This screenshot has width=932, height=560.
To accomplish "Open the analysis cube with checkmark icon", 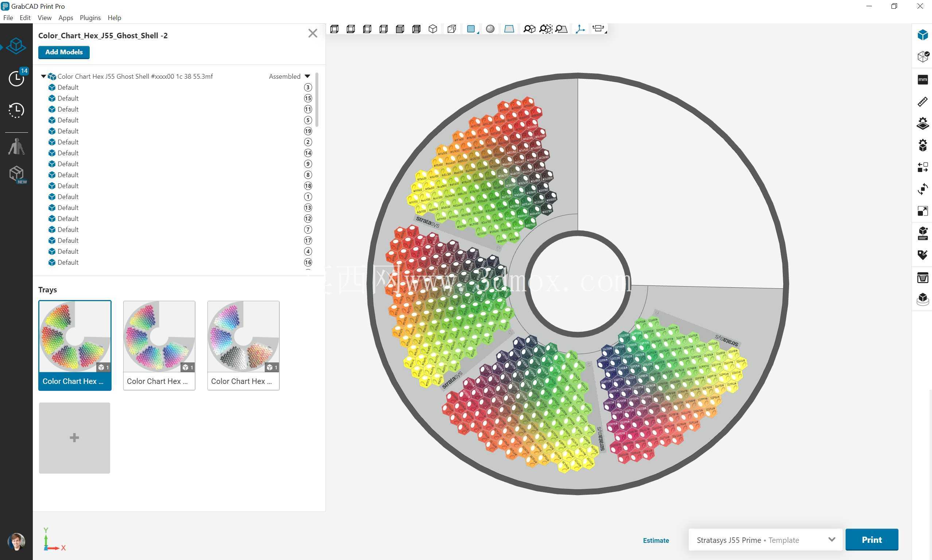I will 923,57.
